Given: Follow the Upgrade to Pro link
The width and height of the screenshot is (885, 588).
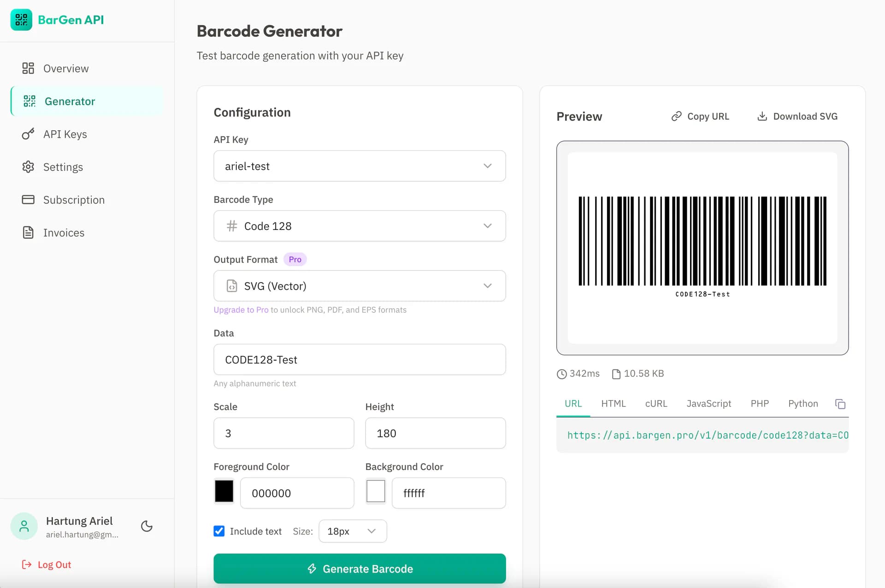Looking at the screenshot, I should click(x=241, y=310).
